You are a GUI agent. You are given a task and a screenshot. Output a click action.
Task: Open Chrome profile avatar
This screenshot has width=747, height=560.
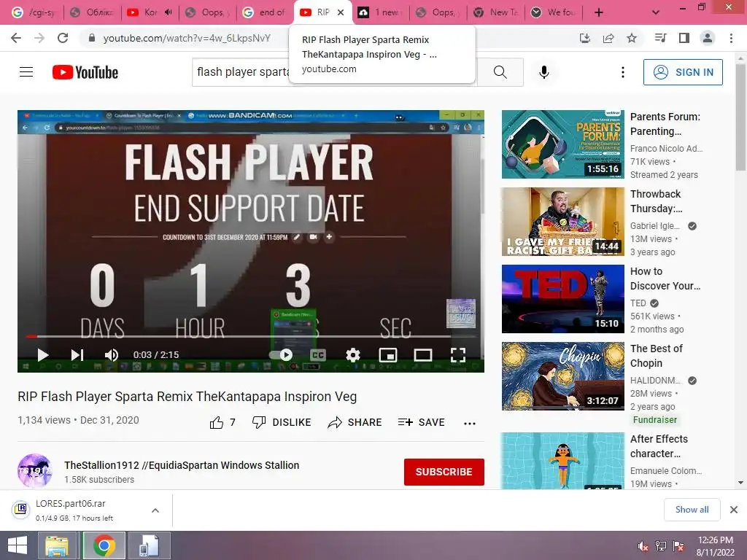pos(708,38)
